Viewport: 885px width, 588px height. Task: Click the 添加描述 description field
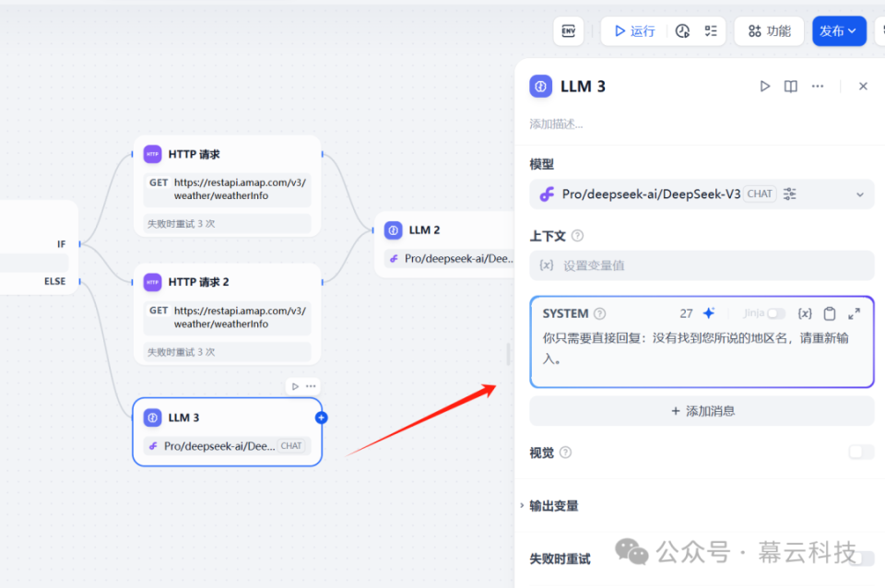click(557, 124)
